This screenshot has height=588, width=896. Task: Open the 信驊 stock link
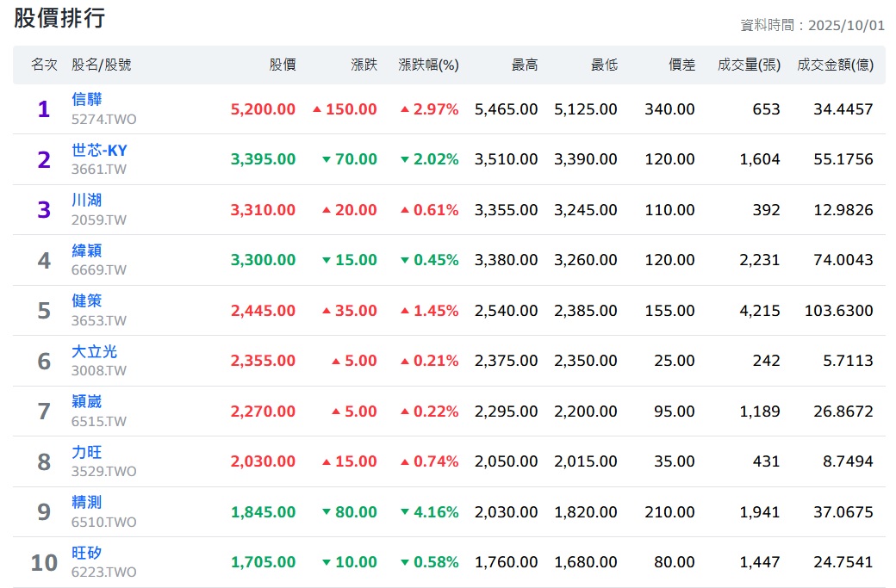tap(87, 100)
